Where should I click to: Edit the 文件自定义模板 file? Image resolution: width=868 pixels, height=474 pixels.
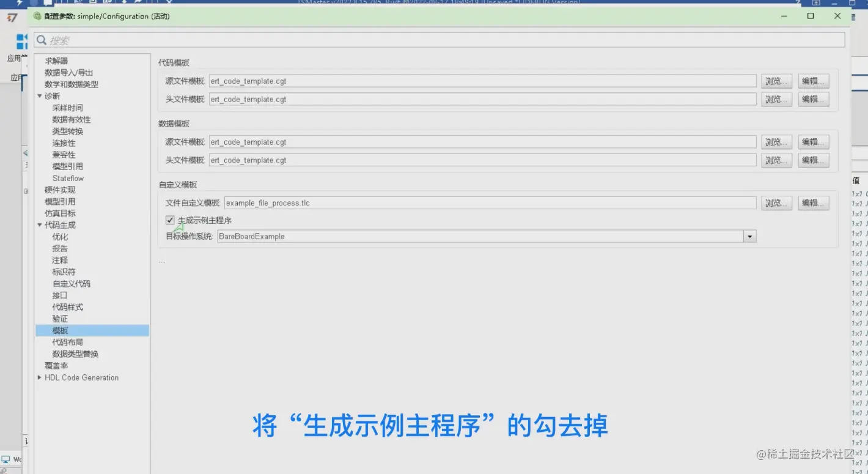[814, 203]
